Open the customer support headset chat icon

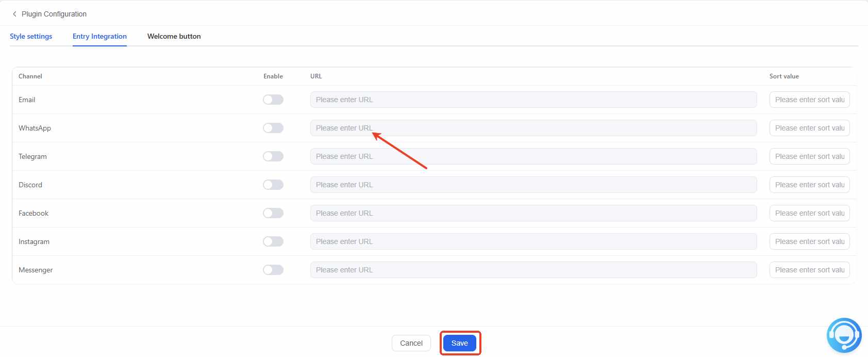pyautogui.click(x=844, y=335)
